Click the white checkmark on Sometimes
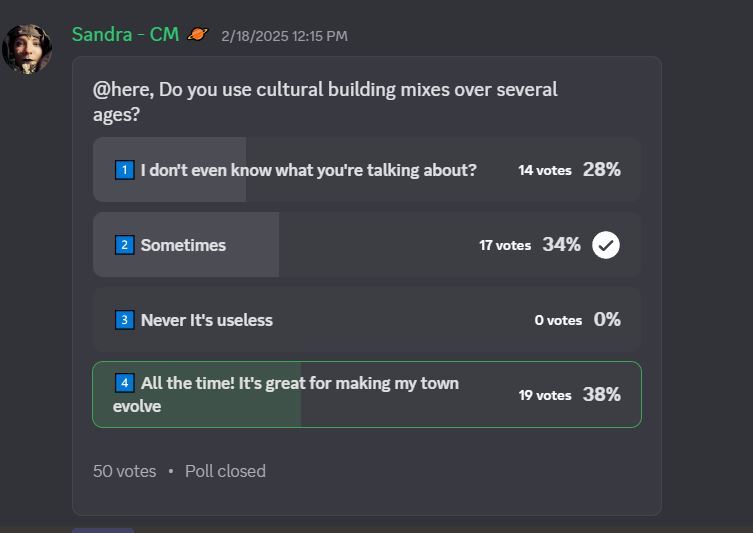753x533 pixels. click(x=606, y=245)
